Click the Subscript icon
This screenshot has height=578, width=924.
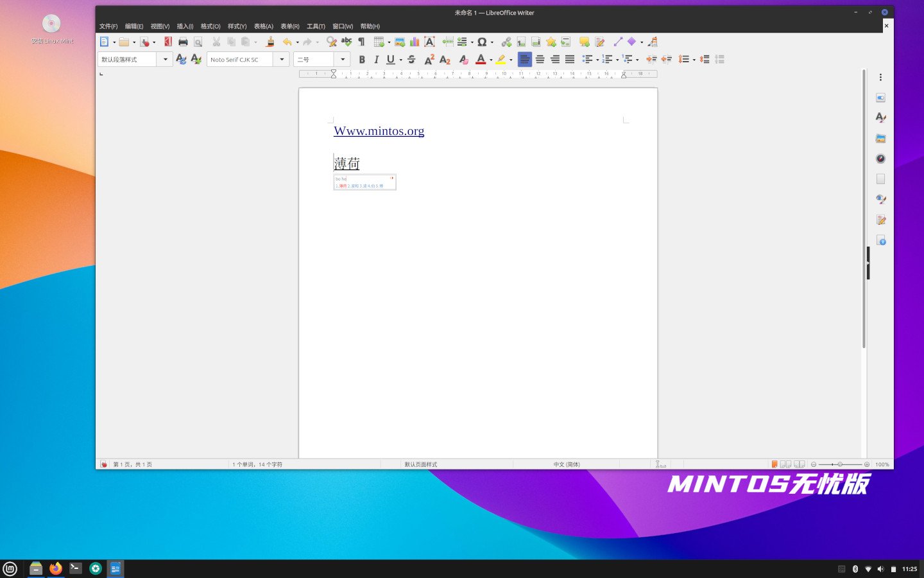click(445, 59)
